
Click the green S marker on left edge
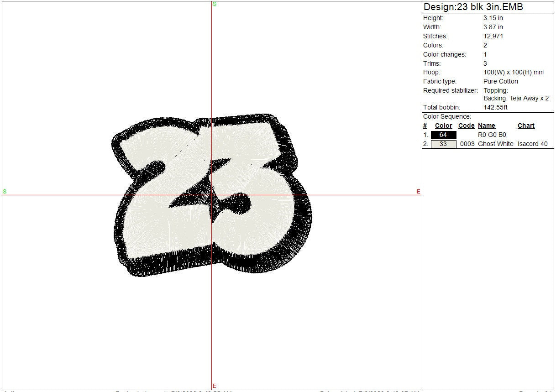point(5,192)
